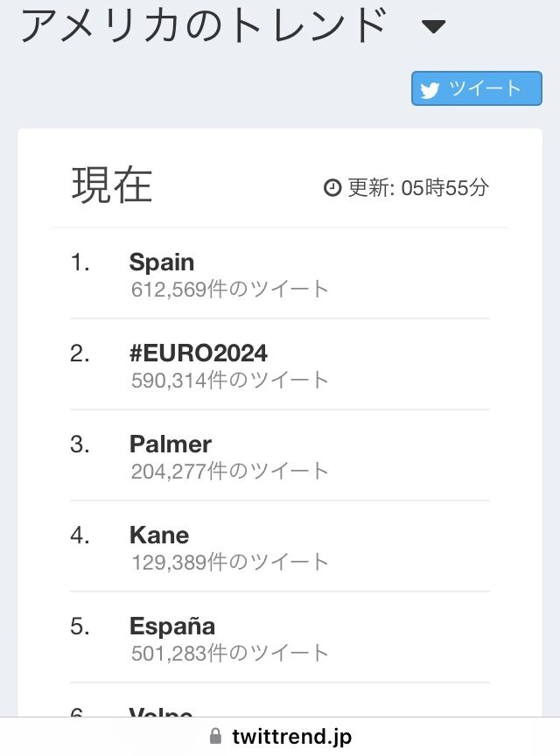Click the アメリカのトレンド page heading
This screenshot has width=560, height=756.
coord(203,26)
